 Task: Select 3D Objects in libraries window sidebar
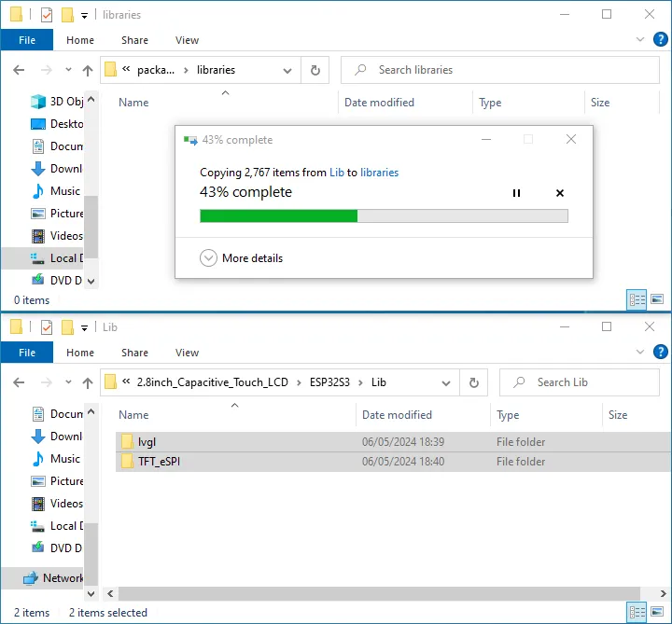[x=57, y=102]
